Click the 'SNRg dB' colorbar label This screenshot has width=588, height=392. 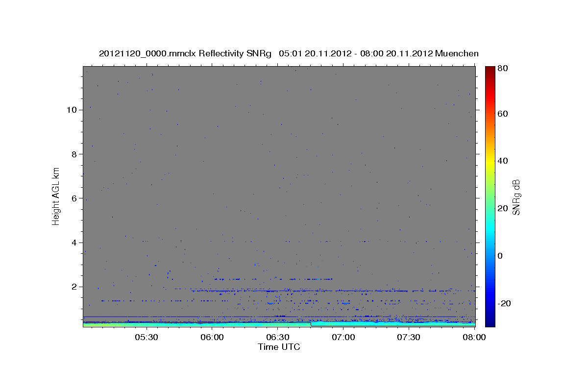pyautogui.click(x=516, y=197)
